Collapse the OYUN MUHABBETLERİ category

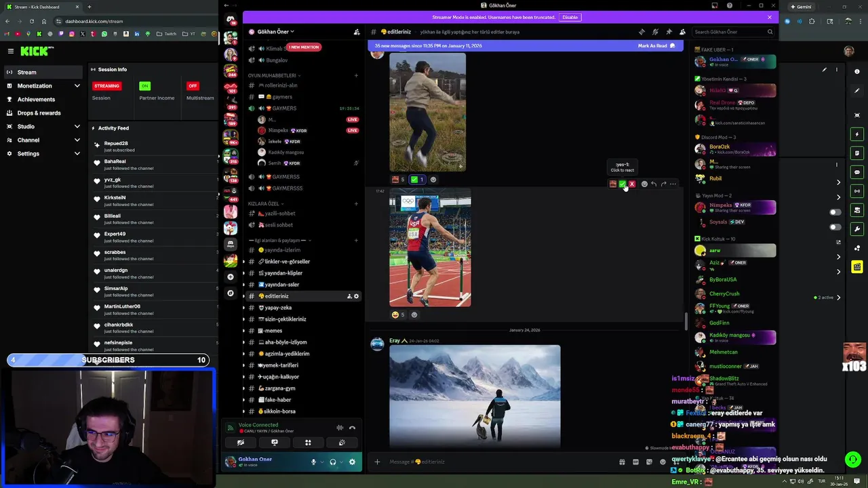click(274, 75)
